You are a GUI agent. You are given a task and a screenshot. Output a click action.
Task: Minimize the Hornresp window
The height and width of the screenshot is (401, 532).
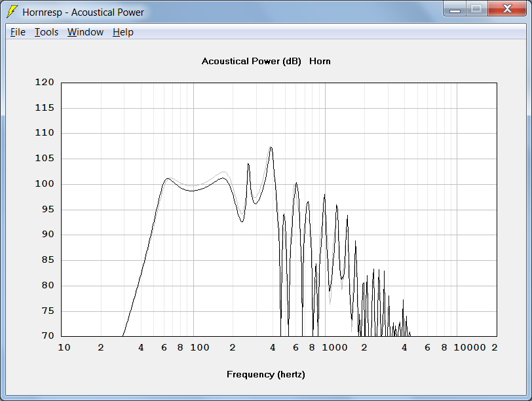click(455, 9)
